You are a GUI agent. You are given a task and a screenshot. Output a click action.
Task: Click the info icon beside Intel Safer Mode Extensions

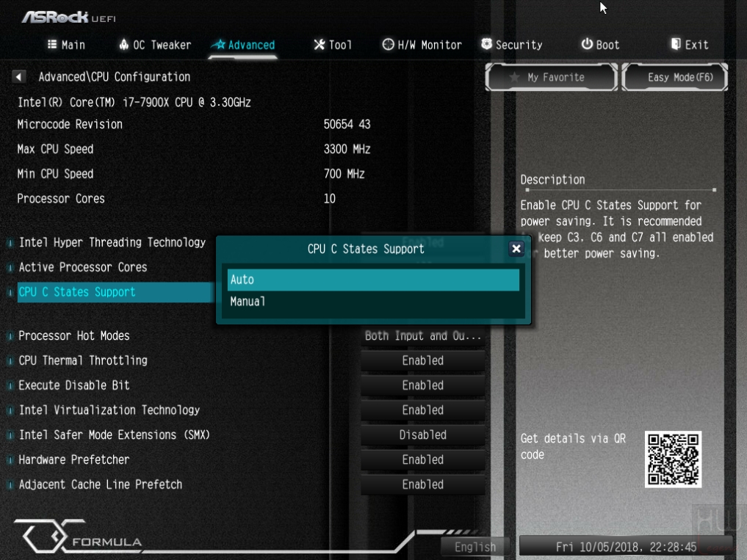[x=10, y=435]
